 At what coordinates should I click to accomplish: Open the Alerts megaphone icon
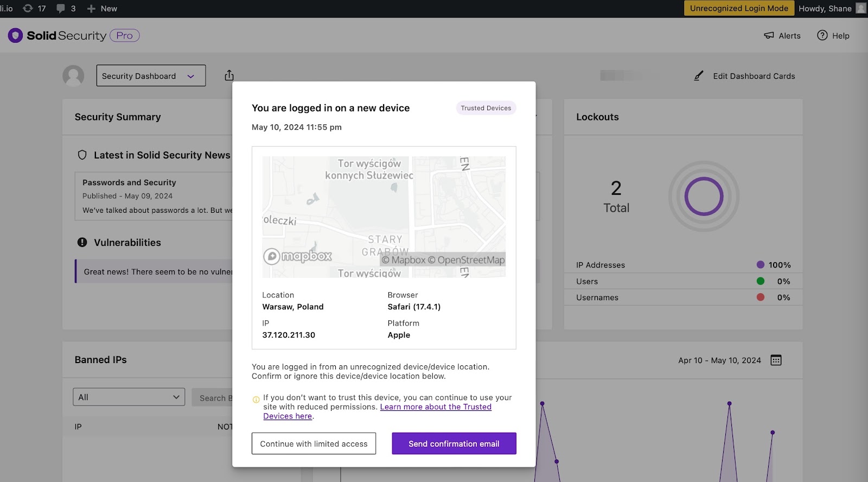[769, 36]
